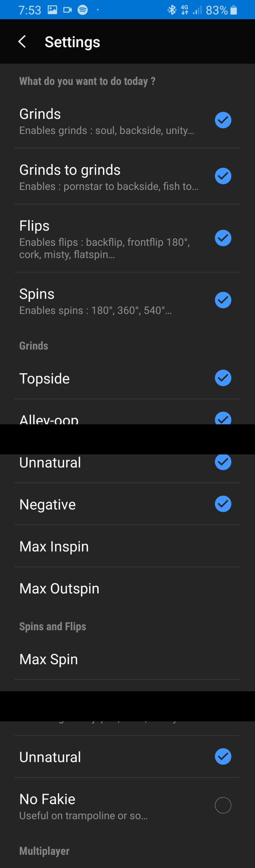Screen dimensions: 255x868
Task: Enable the No Fakie option
Action: pyautogui.click(x=223, y=805)
